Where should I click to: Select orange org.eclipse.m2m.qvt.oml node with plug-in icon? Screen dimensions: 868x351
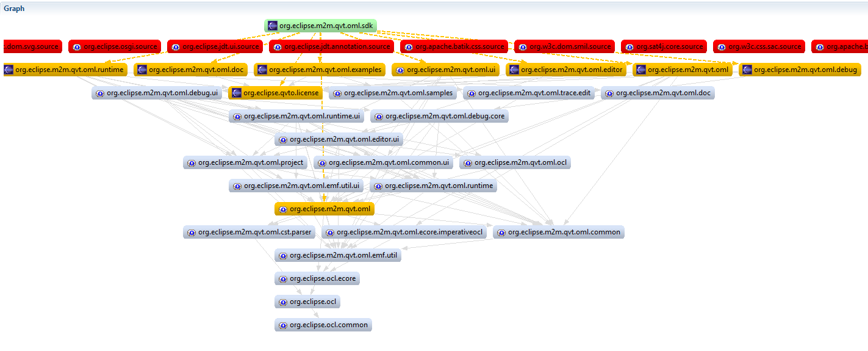[x=324, y=209]
